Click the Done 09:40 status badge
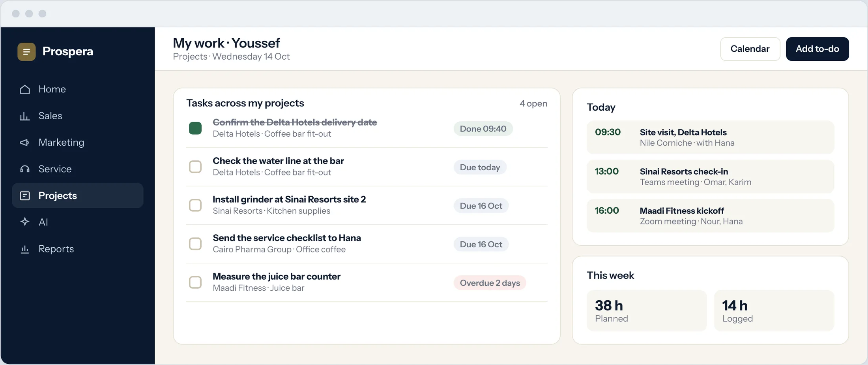The width and height of the screenshot is (868, 365). (x=483, y=129)
